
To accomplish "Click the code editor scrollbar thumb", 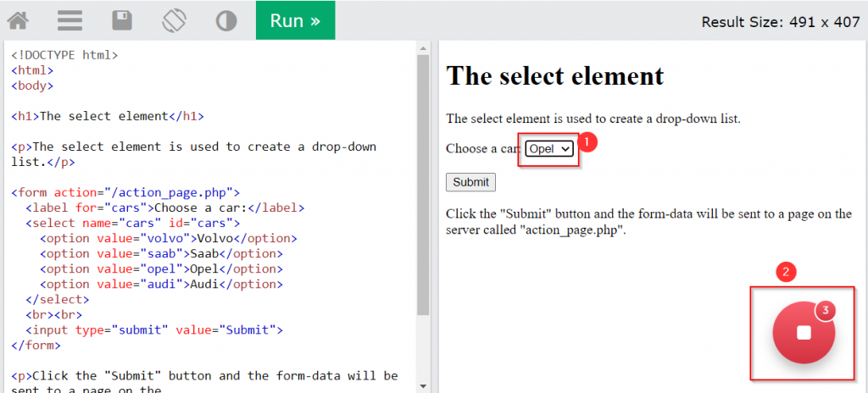I will click(423, 185).
